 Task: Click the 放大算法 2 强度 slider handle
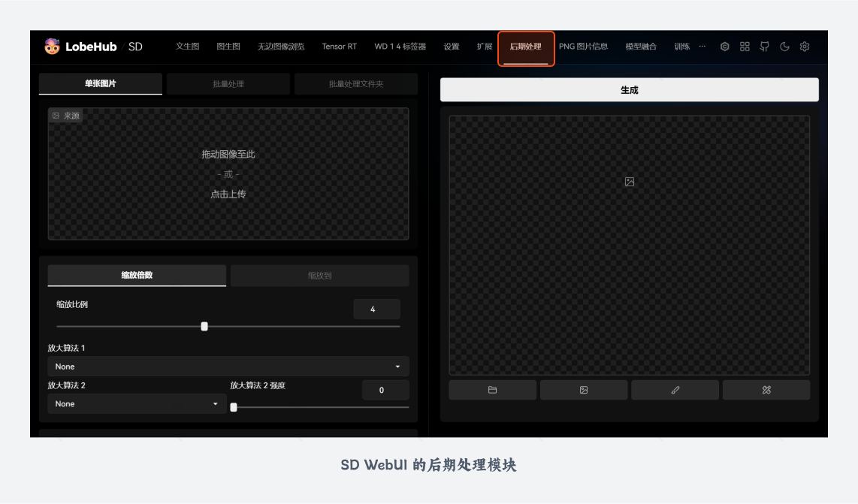coord(234,407)
